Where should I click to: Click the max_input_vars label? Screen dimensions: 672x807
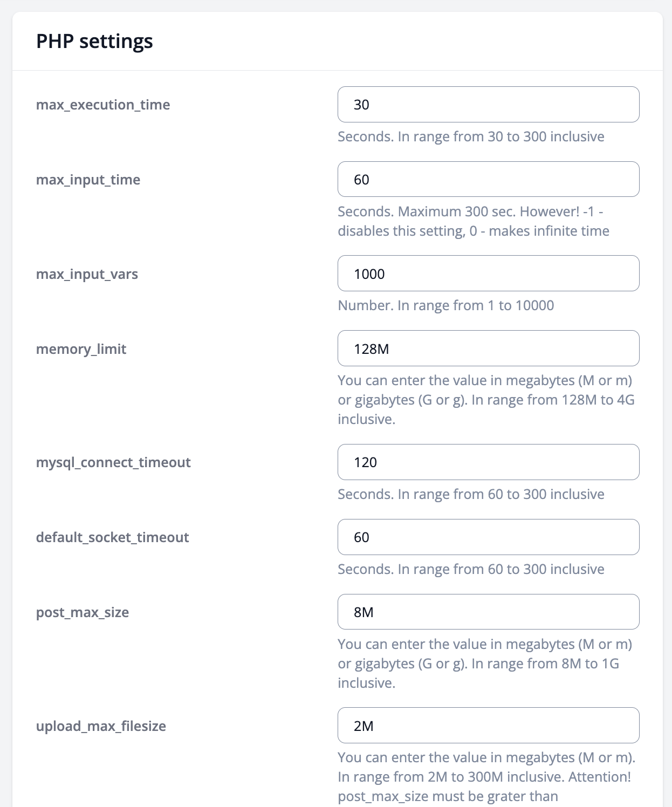point(87,274)
